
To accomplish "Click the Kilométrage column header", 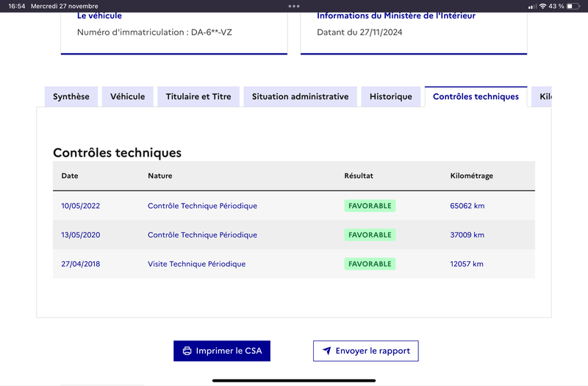I will coord(471,176).
